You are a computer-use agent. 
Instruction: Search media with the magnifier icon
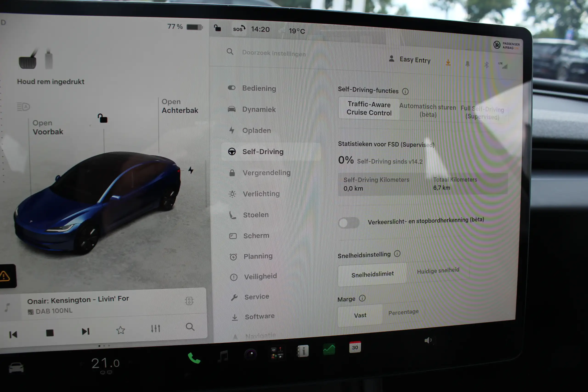(190, 327)
